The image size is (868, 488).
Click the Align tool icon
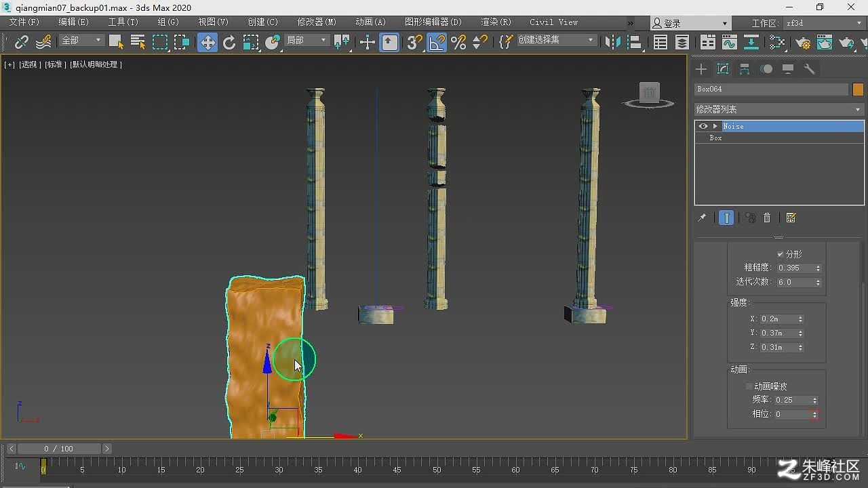[635, 42]
